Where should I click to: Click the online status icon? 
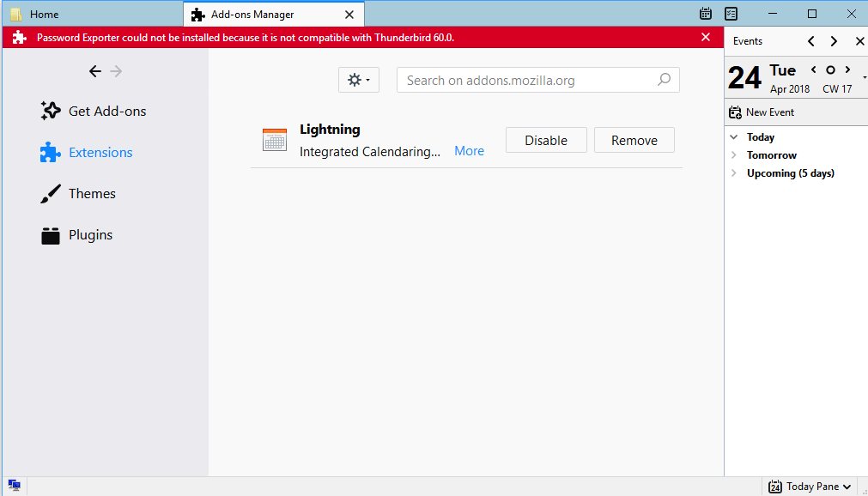[15, 486]
